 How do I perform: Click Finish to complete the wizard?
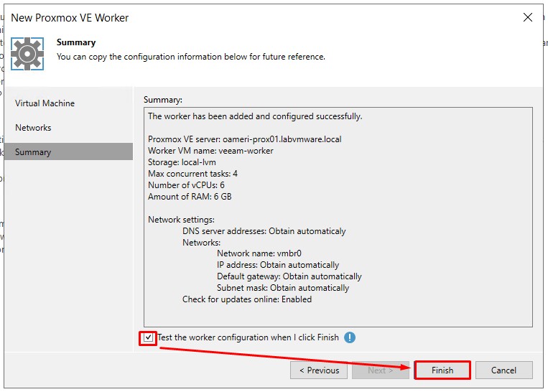click(442, 370)
